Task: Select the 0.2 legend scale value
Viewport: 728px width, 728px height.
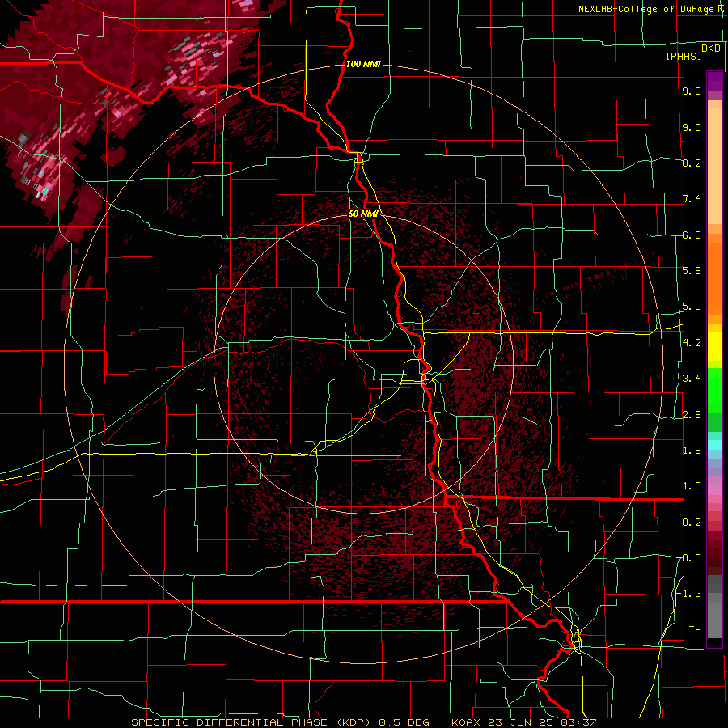Action: coord(692,522)
